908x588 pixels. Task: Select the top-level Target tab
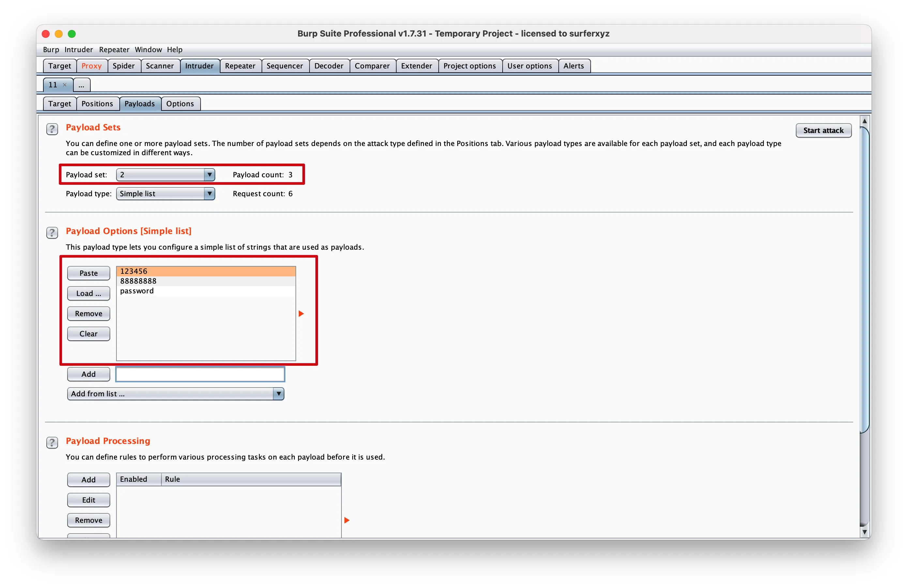59,66
